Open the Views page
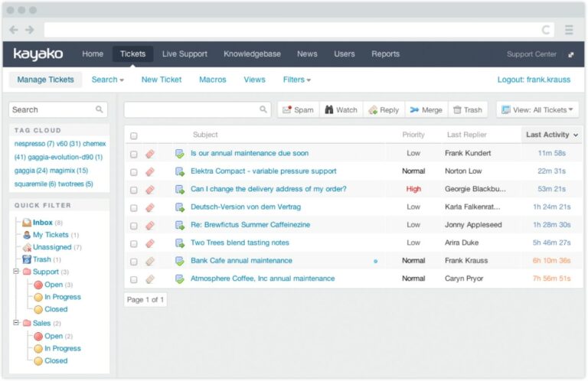This screenshot has height=381, width=588. coord(254,80)
